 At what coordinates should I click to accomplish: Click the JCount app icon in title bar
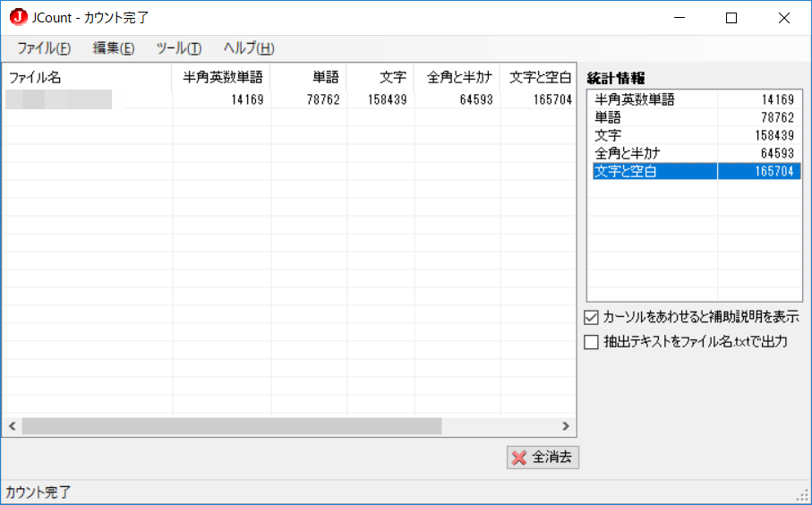click(18, 17)
